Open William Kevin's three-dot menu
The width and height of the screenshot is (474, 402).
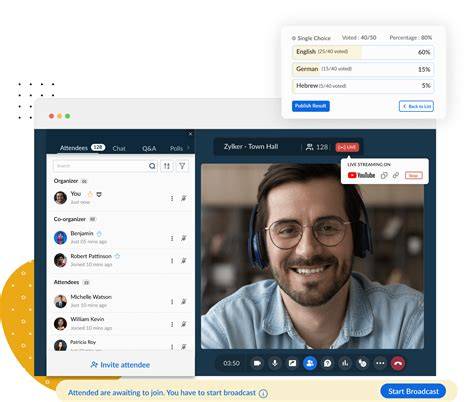tap(172, 324)
